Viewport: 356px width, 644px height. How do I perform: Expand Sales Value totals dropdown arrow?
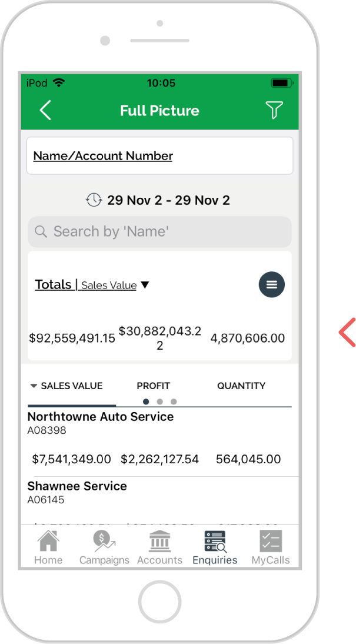[145, 285]
